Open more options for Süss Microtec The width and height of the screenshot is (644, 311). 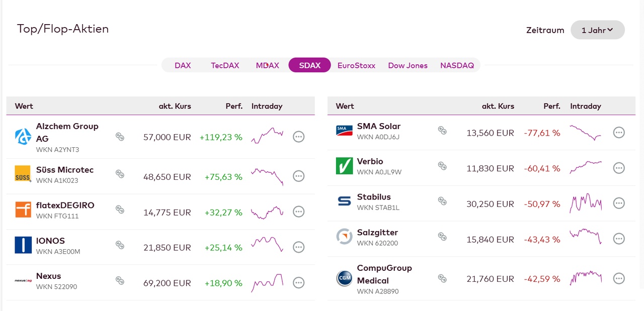coord(299,176)
